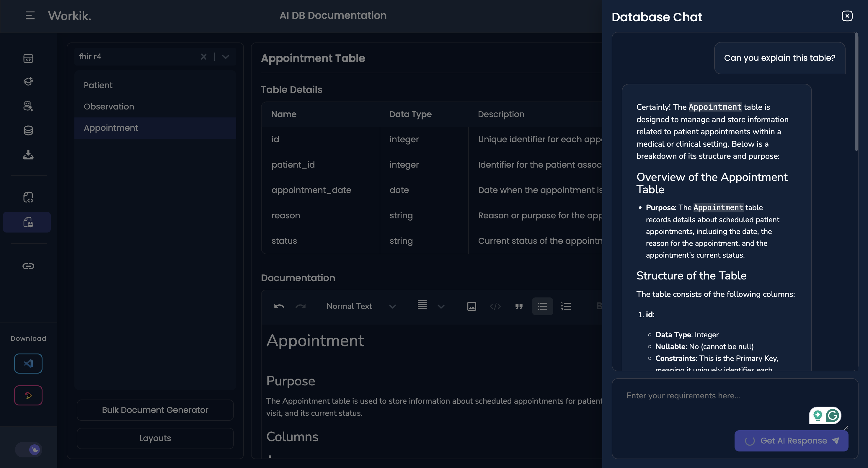Image resolution: width=868 pixels, height=468 pixels.
Task: Clear the fhir r4 selection
Action: coord(203,57)
